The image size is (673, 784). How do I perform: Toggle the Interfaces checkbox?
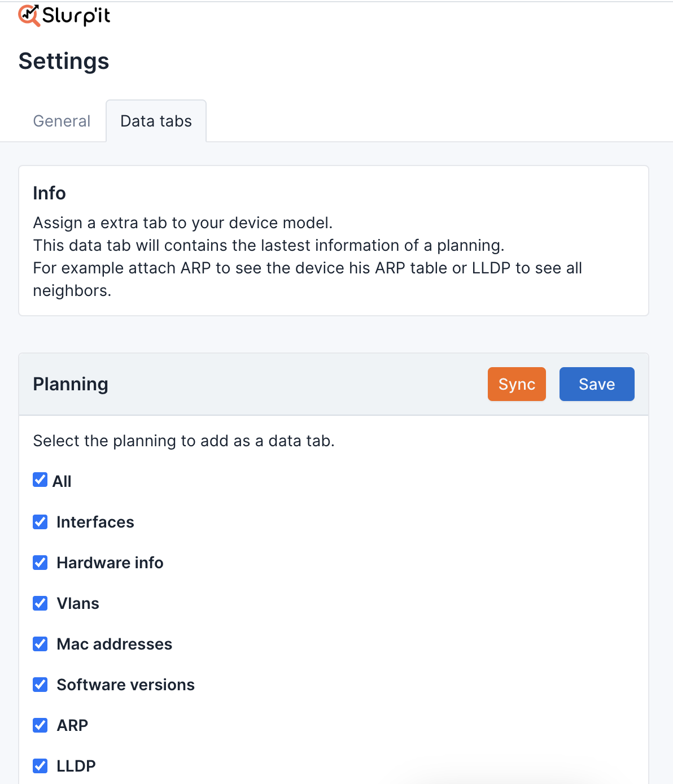pos(40,522)
